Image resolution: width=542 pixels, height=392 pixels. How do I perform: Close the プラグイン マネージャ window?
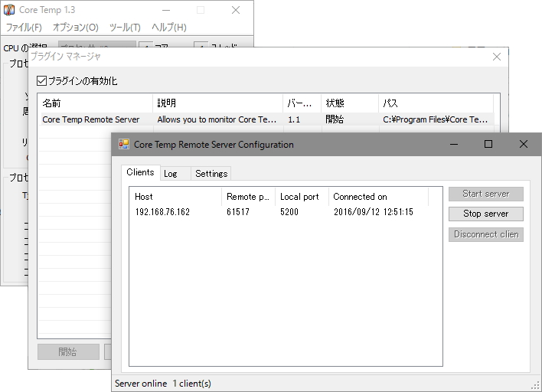(x=497, y=57)
